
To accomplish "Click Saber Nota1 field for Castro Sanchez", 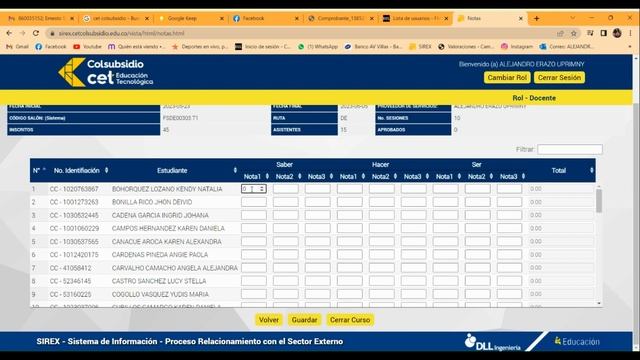I will point(254,281).
